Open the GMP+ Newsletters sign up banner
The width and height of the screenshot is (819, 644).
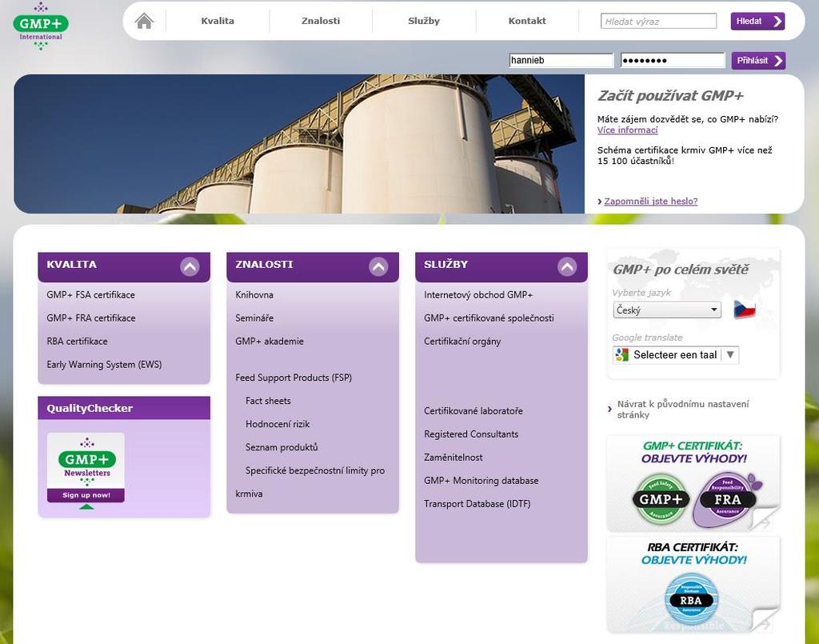point(86,467)
